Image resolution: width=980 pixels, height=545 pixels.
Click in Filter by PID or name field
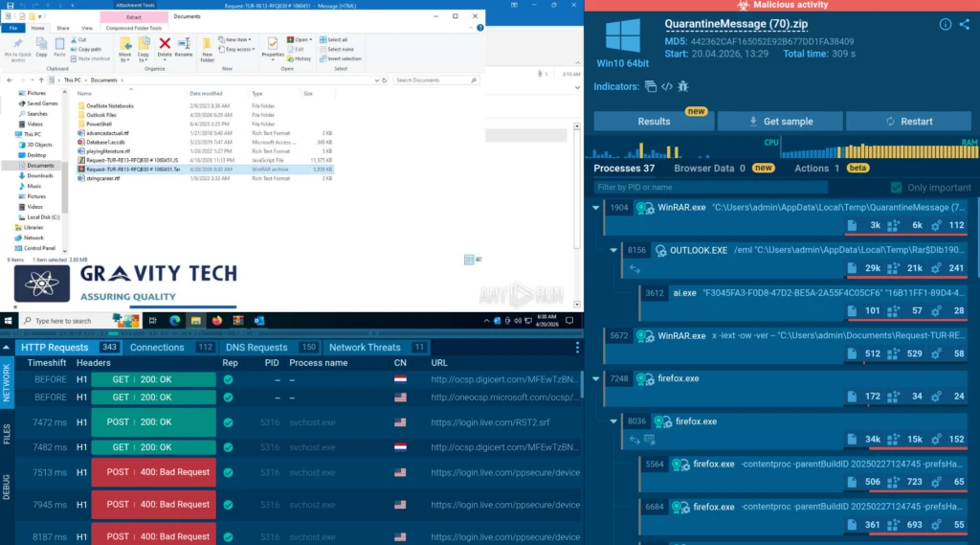[710, 187]
